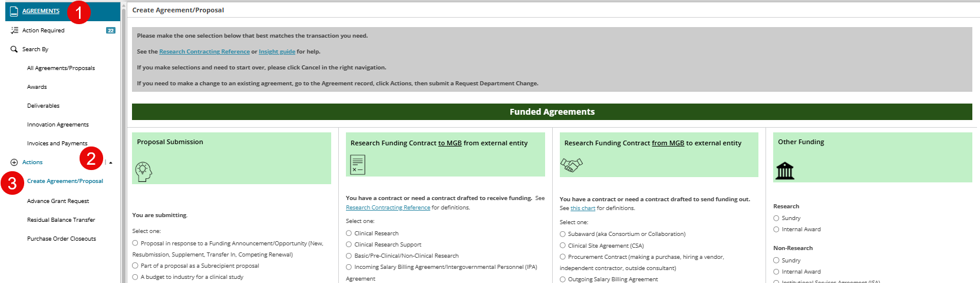Click the Search By magnifier icon
Screen dimensions: 980x283
pyautogui.click(x=14, y=49)
